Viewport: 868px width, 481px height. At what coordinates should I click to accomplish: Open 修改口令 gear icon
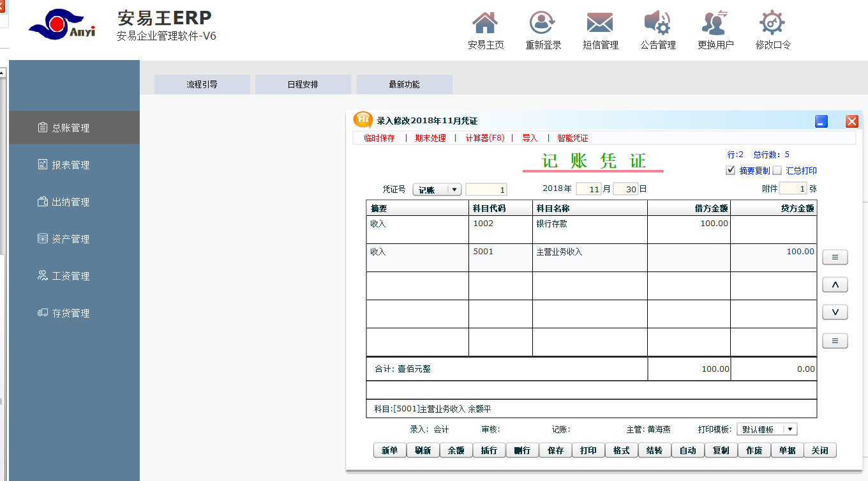(772, 23)
